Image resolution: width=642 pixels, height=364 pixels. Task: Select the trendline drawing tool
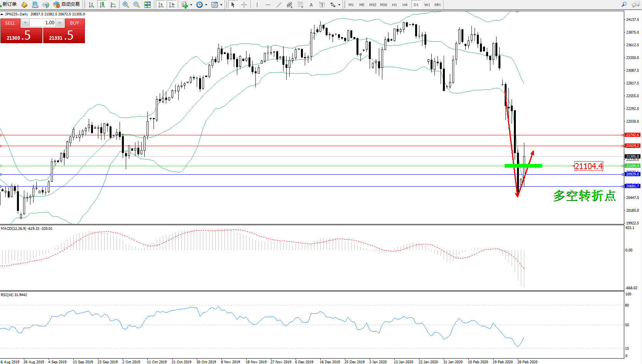coord(279,5)
